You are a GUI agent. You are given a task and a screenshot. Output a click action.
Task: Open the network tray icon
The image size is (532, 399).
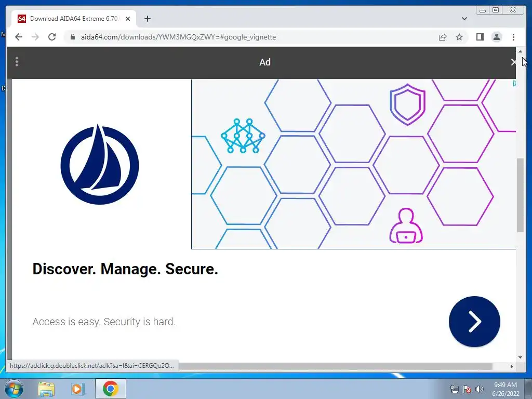[454, 389]
